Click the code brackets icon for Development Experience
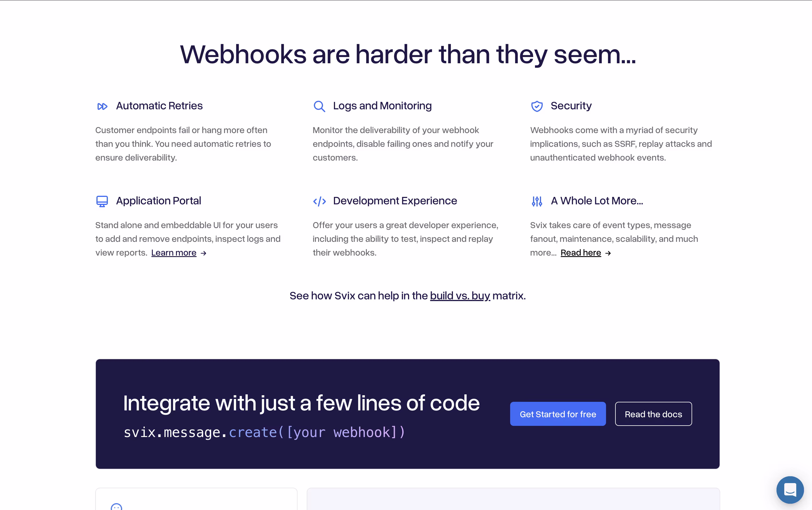812x510 pixels. pos(319,201)
